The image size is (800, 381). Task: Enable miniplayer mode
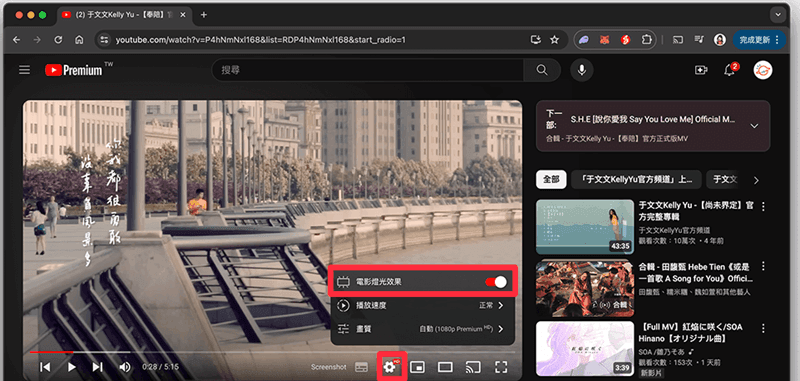click(417, 367)
